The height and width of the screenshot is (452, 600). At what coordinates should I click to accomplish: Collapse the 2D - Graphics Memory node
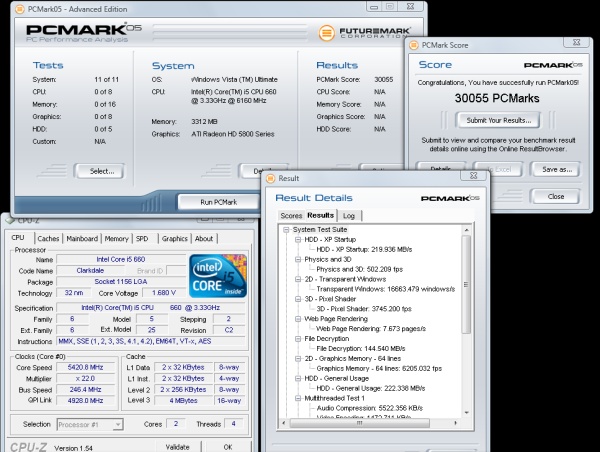pyautogui.click(x=298, y=359)
